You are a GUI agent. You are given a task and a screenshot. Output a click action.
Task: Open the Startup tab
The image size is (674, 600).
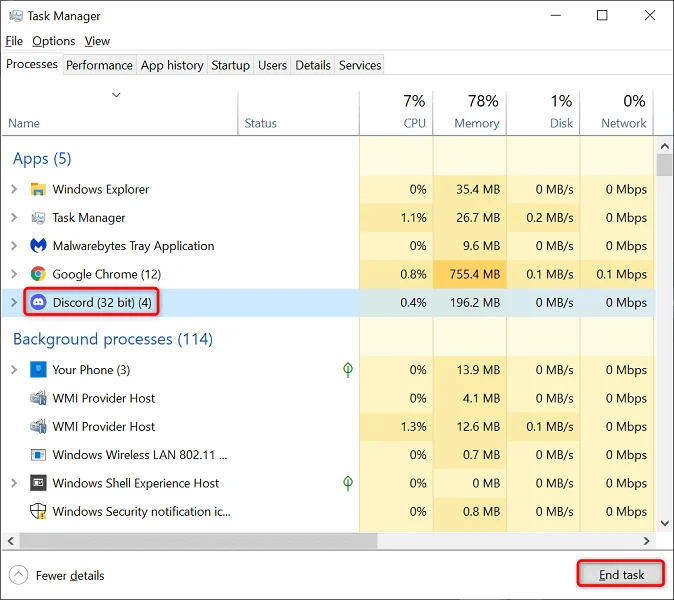tap(230, 65)
